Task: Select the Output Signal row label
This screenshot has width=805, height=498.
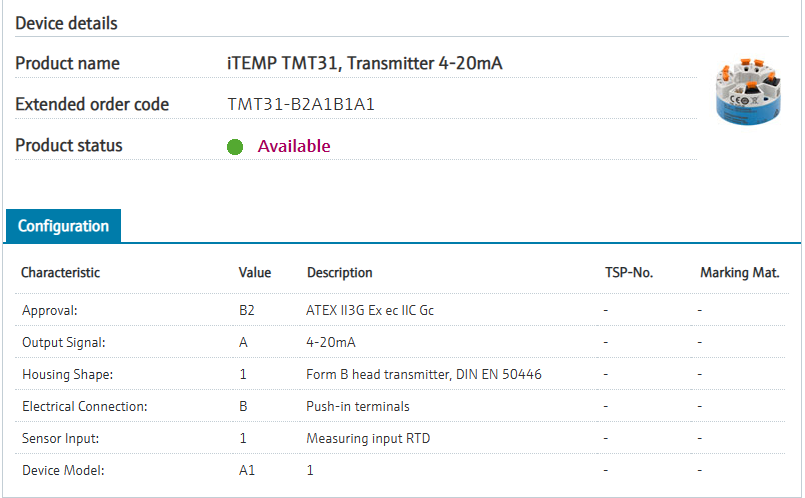Action: pyautogui.click(x=64, y=342)
